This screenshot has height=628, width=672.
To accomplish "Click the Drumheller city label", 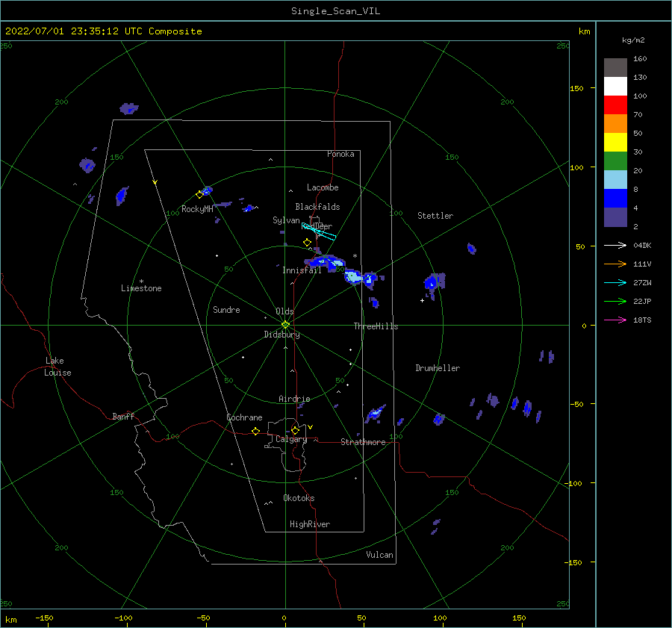I will [438, 368].
